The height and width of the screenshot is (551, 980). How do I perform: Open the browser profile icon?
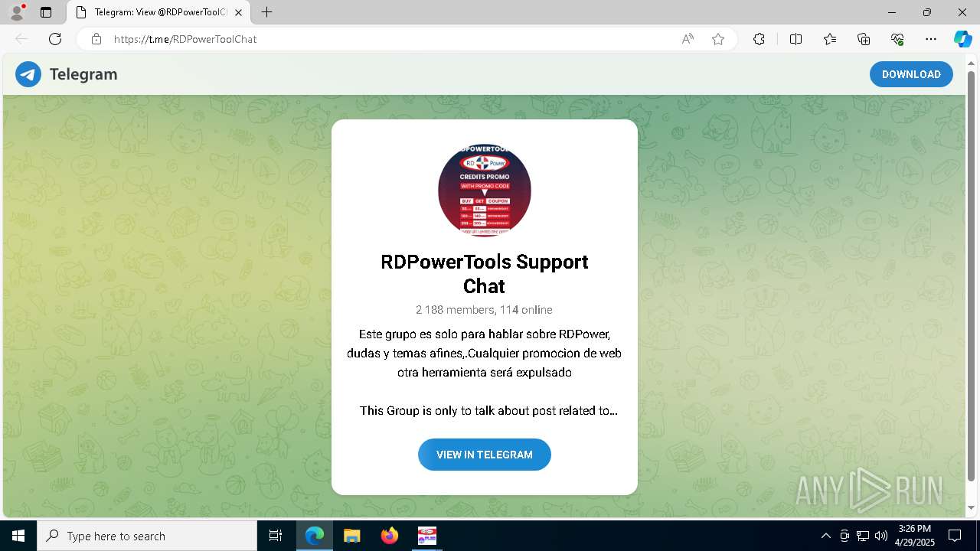click(x=17, y=12)
